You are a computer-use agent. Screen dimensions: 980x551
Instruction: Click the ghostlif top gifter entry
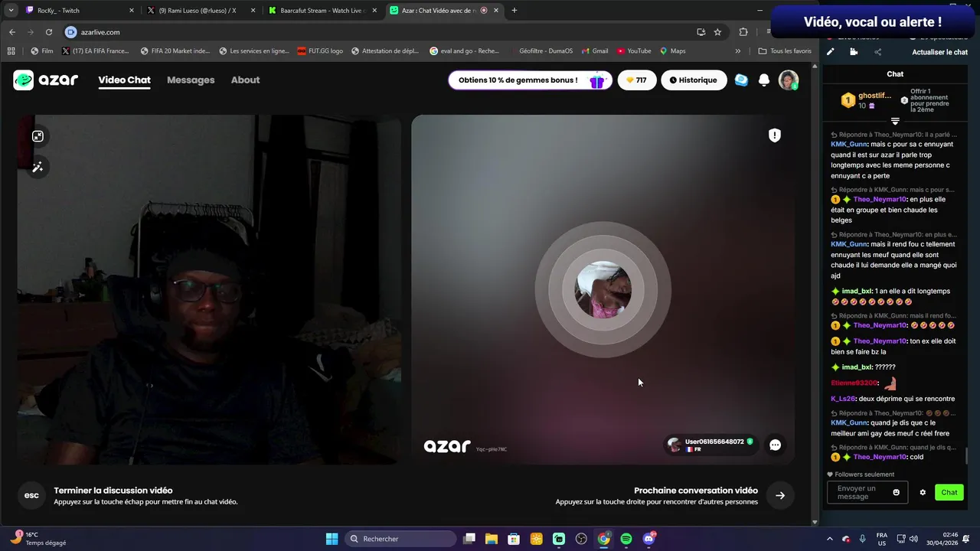[866, 100]
